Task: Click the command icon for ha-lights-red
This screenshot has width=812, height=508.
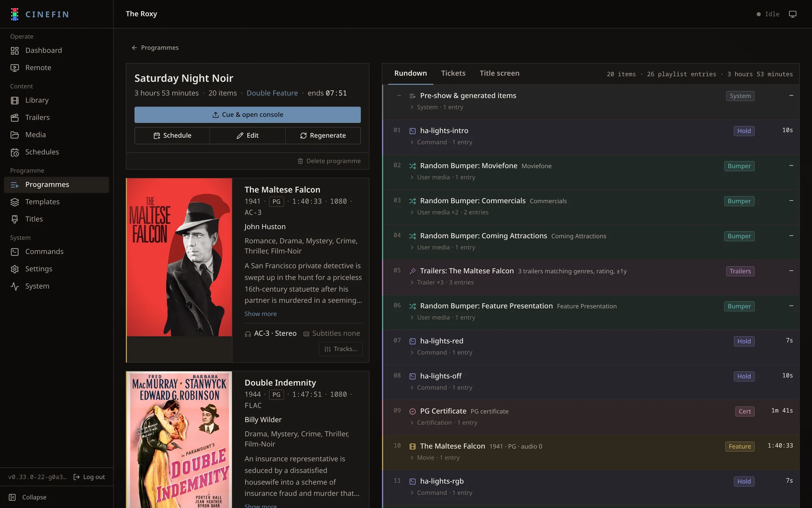Action: [x=412, y=341]
